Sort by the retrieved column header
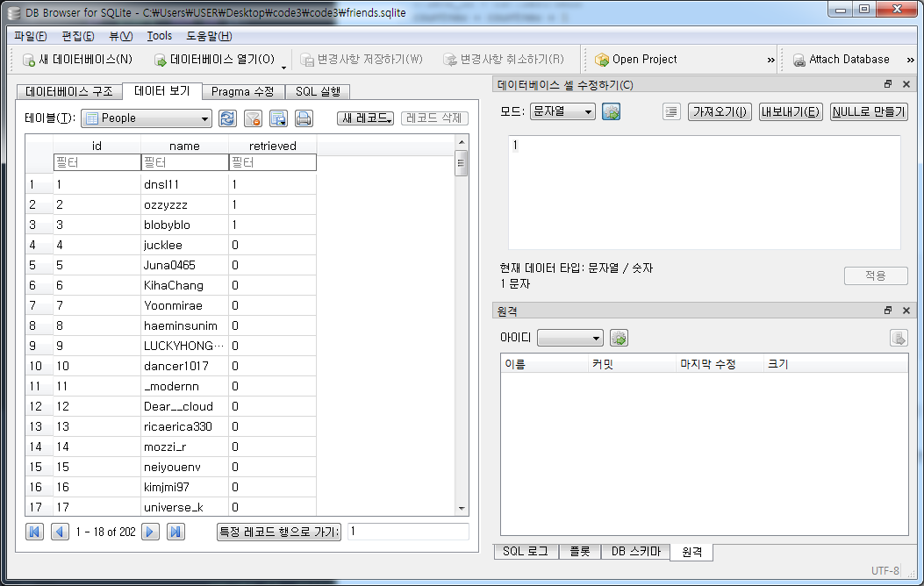Viewport: 924px width, 586px height. (272, 146)
